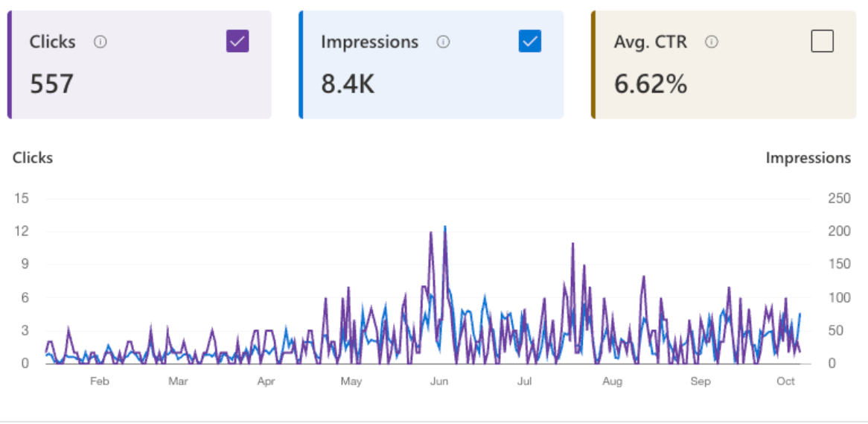The width and height of the screenshot is (868, 424).
Task: Click the 8.4K impressions value
Action: click(348, 84)
